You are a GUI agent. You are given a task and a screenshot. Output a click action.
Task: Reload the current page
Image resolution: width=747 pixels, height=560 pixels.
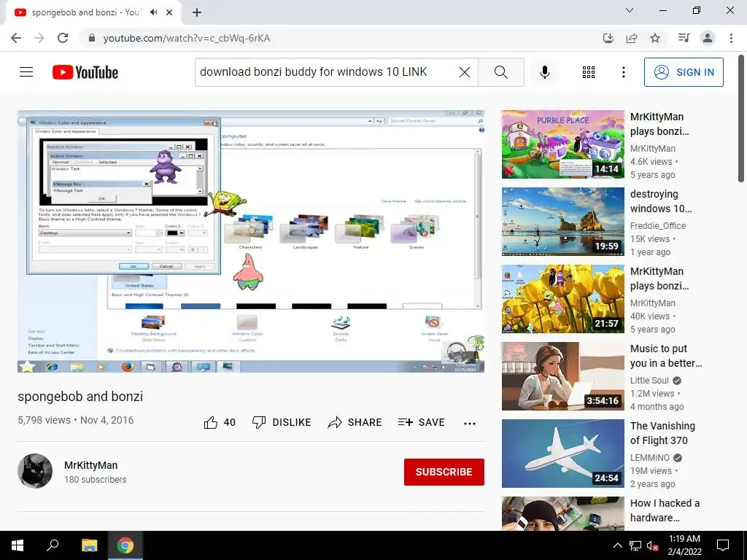pyautogui.click(x=63, y=38)
